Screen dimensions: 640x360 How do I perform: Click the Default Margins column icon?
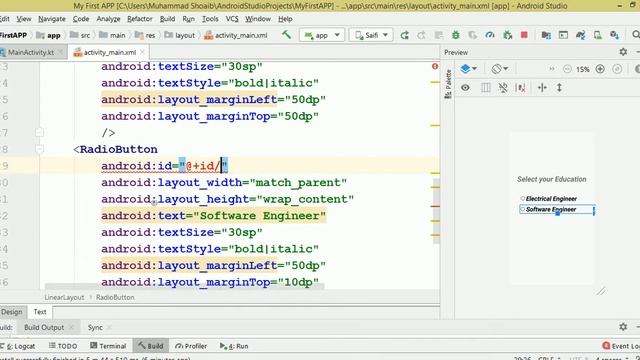(x=486, y=87)
